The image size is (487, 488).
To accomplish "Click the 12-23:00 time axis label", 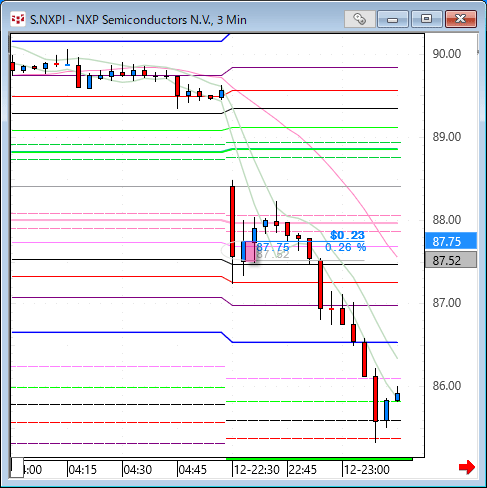I will (367, 470).
